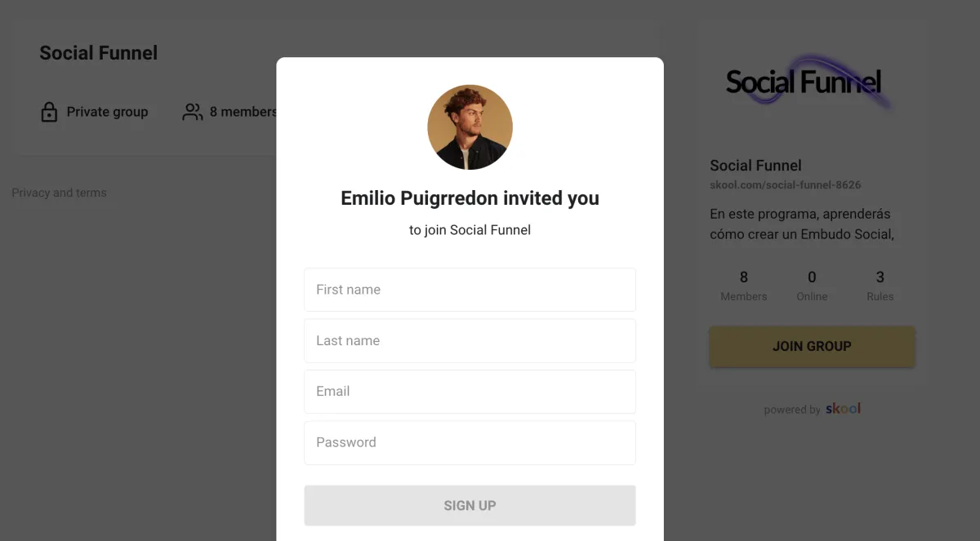Click the JOIN GROUP button
The height and width of the screenshot is (541, 980).
click(812, 346)
